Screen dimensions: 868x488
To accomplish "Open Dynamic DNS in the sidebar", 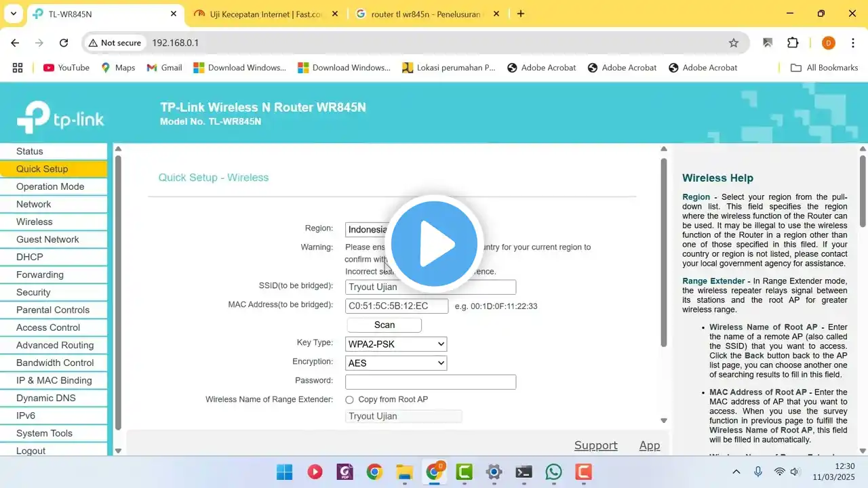I will (x=54, y=398).
